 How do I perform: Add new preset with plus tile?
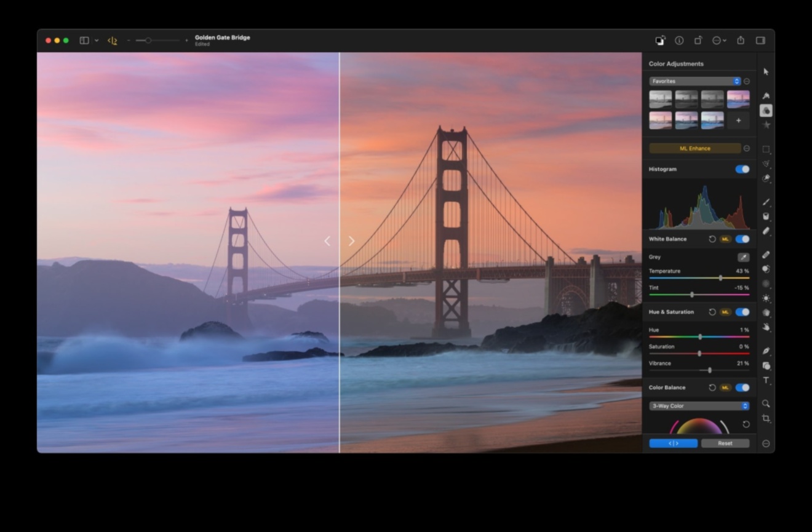[738, 121]
